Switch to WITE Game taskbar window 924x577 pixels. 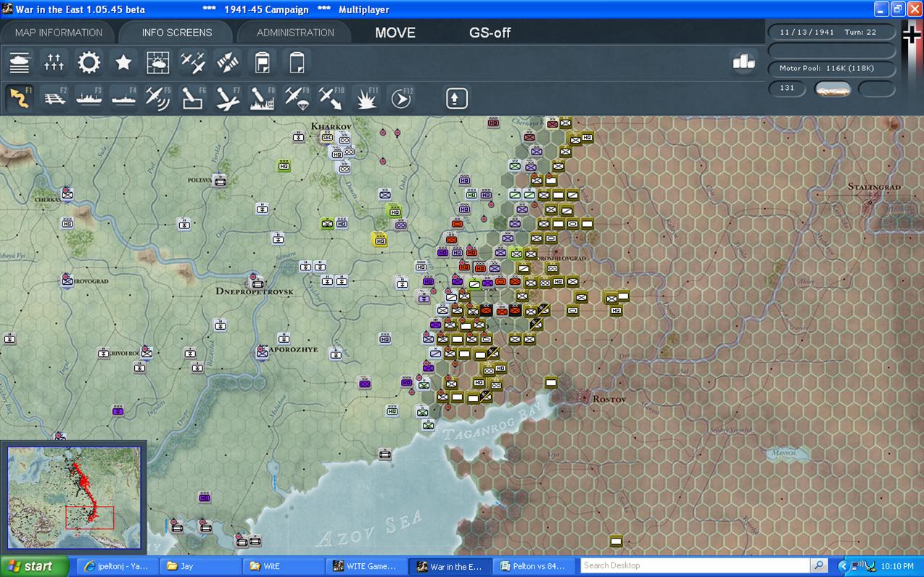(x=365, y=566)
